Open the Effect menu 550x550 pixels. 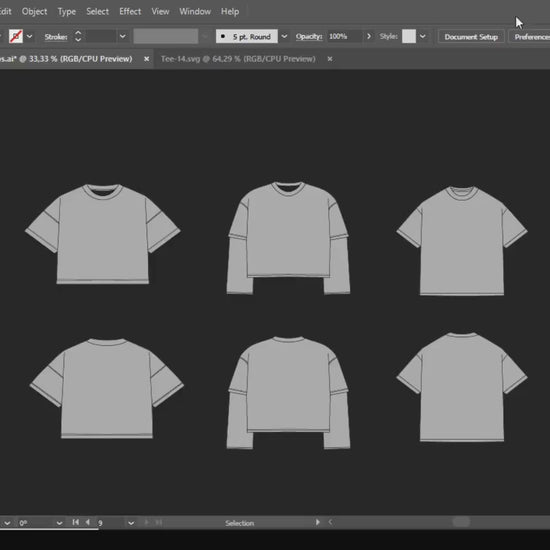pos(130,12)
